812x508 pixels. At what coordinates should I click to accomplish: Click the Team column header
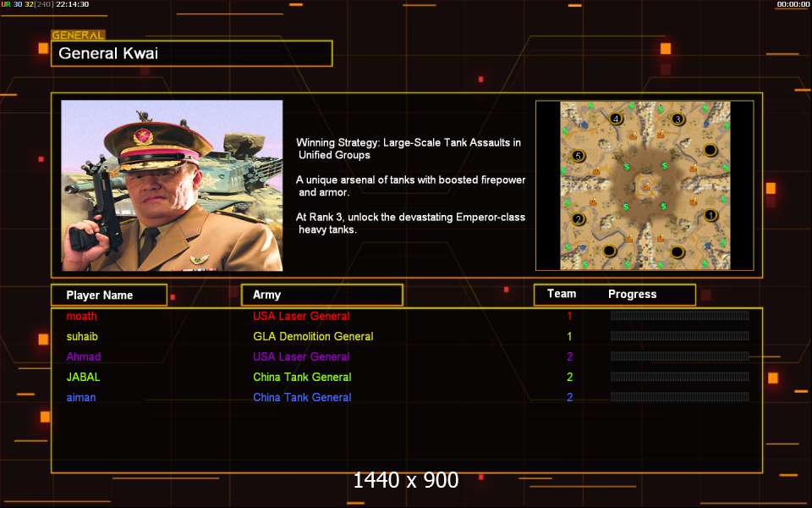(562, 294)
